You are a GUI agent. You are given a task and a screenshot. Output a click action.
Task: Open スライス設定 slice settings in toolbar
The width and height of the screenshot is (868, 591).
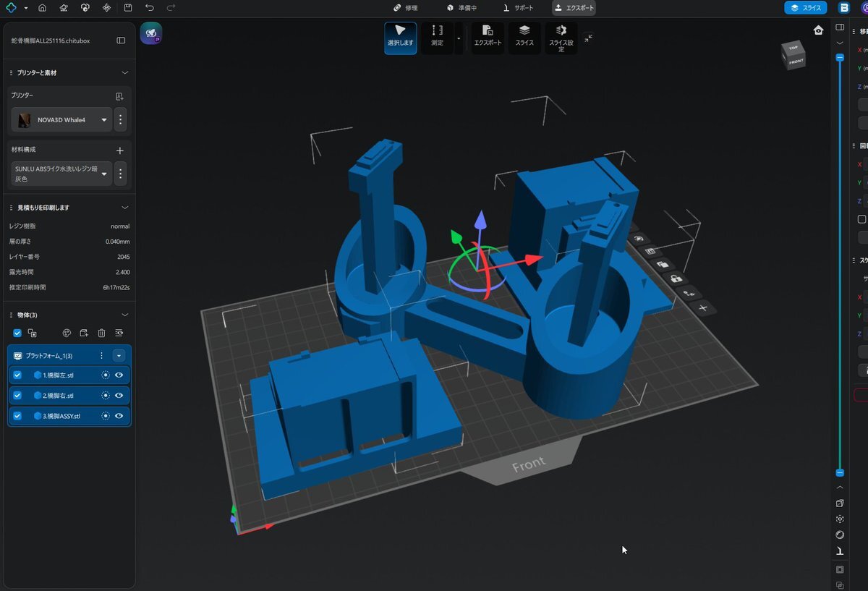point(561,37)
